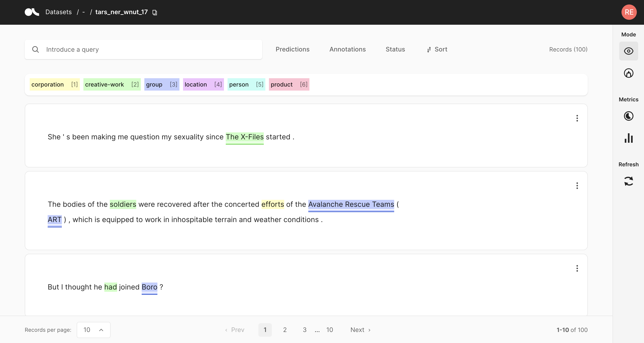Select the creative-work label chip

click(112, 85)
